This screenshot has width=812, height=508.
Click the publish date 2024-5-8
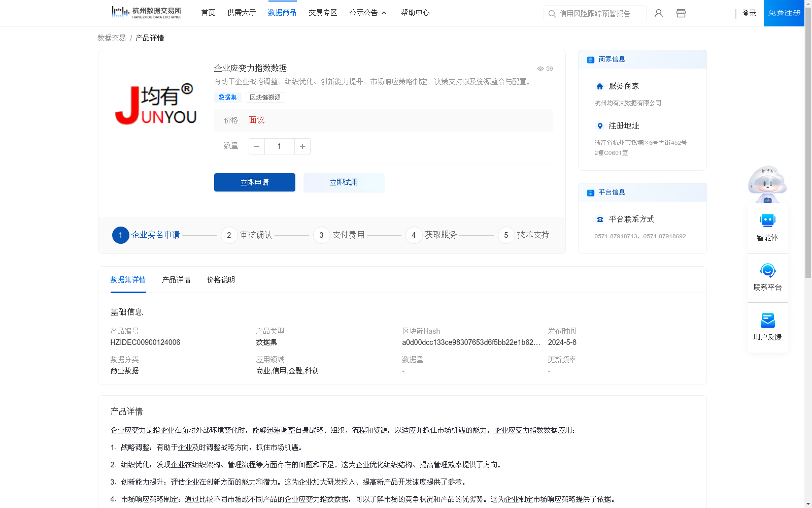point(562,342)
